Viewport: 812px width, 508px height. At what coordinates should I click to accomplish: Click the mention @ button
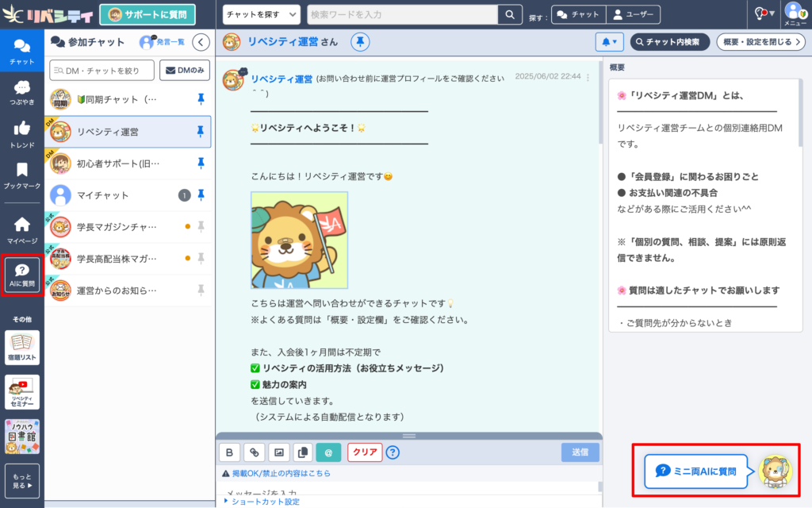coord(328,452)
